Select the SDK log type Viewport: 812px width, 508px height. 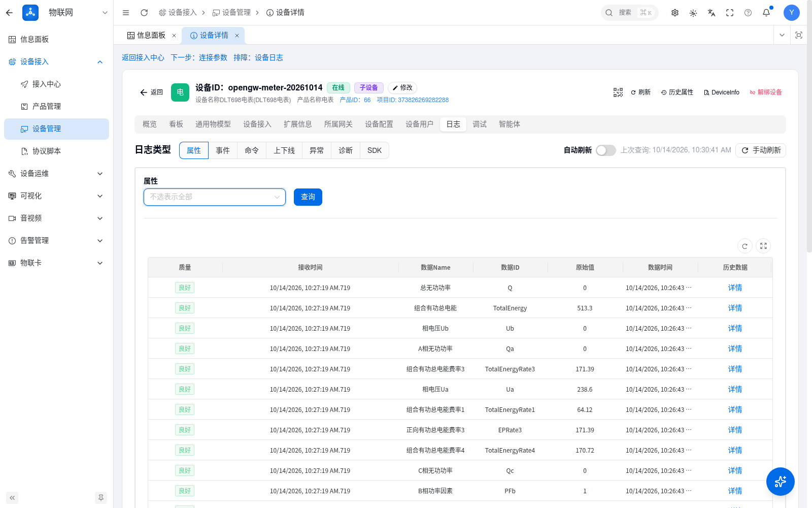[x=375, y=150]
